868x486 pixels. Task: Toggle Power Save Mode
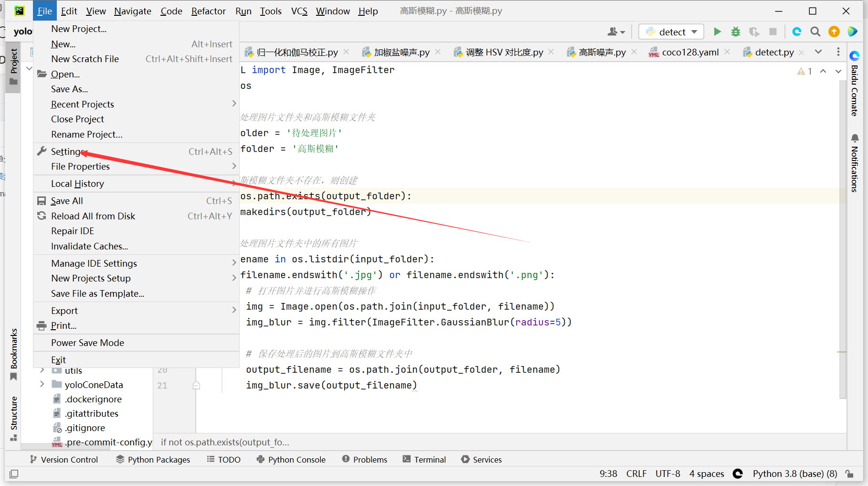(136, 343)
